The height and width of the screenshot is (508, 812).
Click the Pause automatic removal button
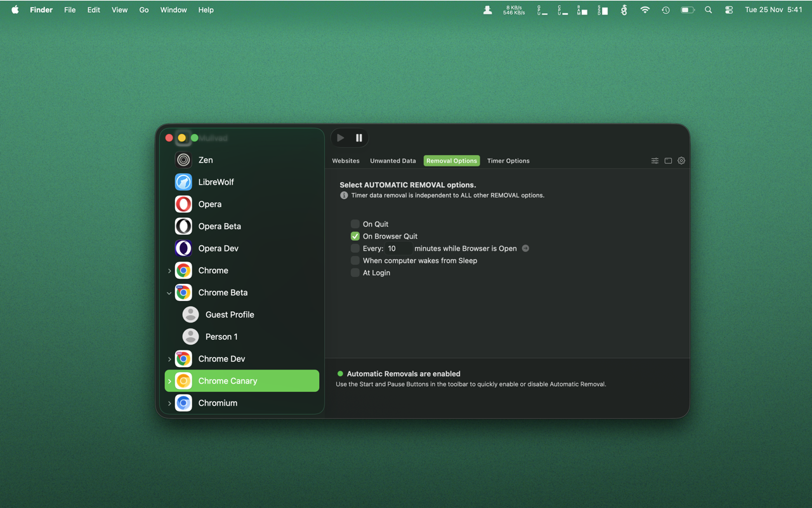click(x=359, y=138)
